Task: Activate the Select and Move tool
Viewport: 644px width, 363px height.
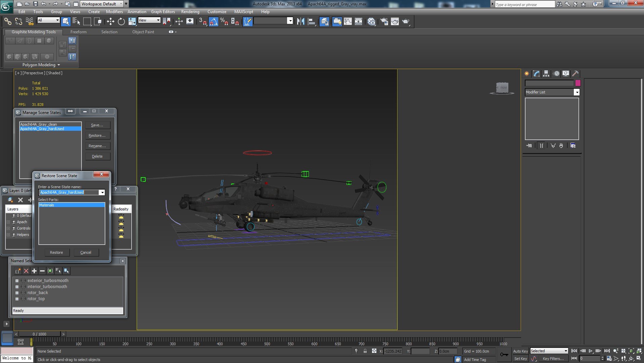Action: [110, 22]
